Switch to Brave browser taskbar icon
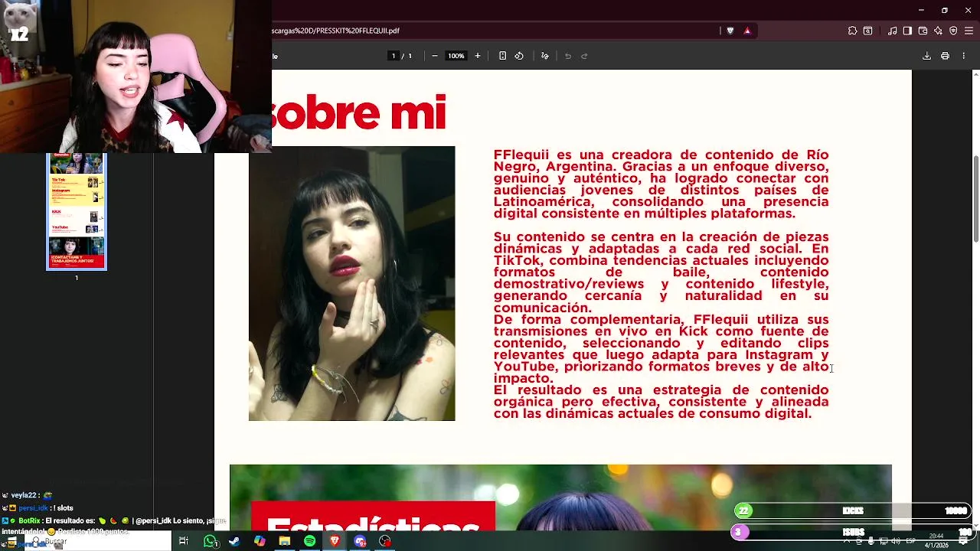Viewport: 980px width, 551px height. [335, 541]
